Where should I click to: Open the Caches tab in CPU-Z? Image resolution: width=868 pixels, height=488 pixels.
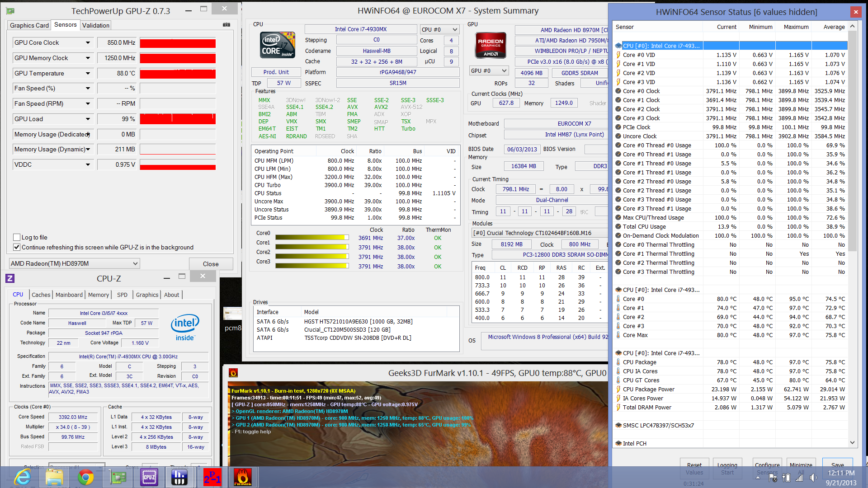tap(41, 295)
